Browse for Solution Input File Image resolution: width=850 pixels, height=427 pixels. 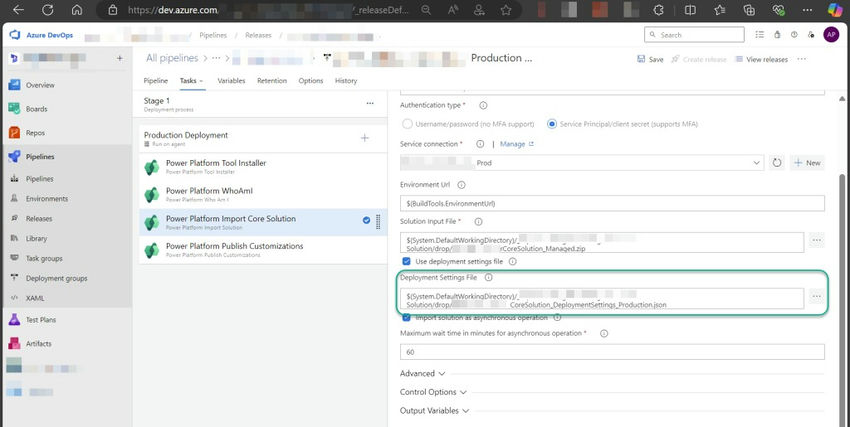coord(816,240)
